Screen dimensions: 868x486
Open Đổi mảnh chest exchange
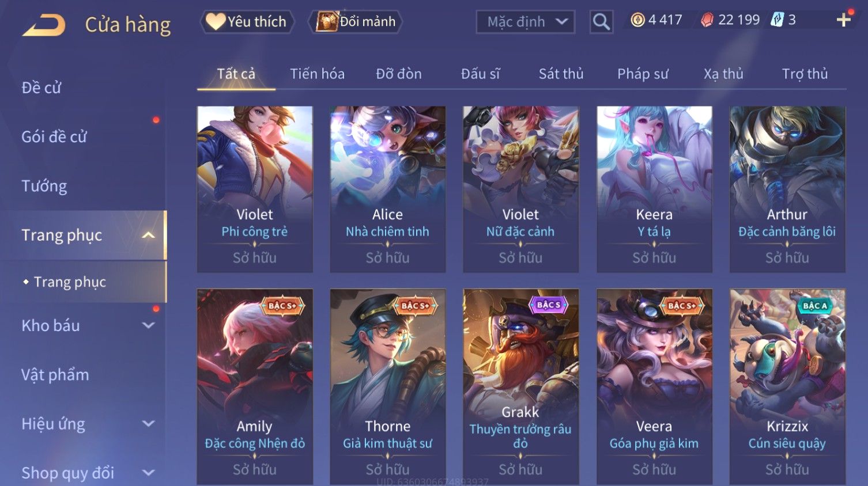pyautogui.click(x=356, y=22)
